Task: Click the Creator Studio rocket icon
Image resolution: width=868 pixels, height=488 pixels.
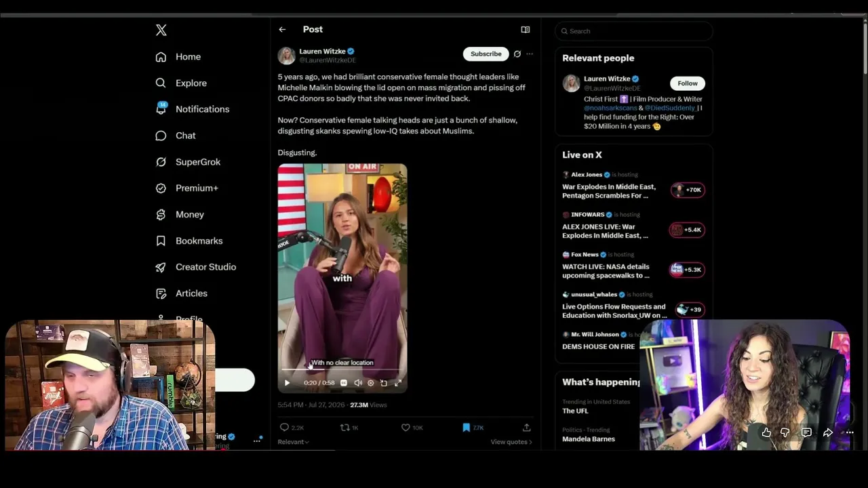Action: tap(161, 267)
